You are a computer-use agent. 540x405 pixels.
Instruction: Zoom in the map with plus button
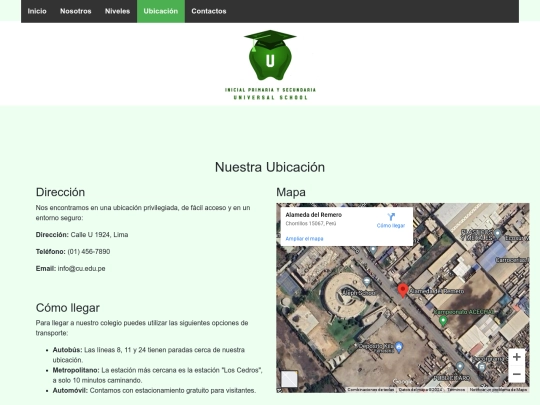517,357
